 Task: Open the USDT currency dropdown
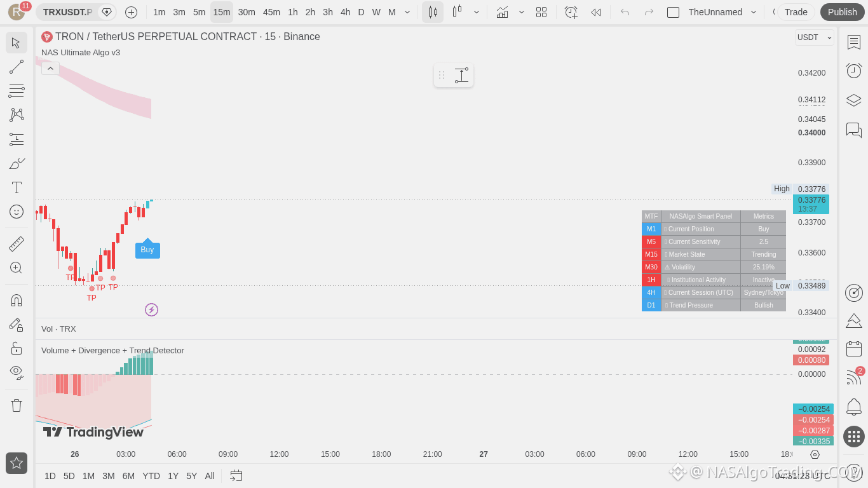coord(814,37)
